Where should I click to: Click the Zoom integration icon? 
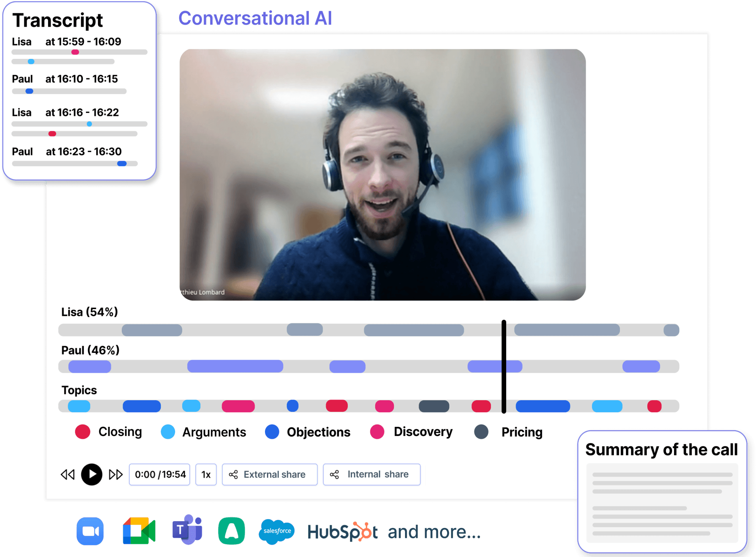(90, 531)
